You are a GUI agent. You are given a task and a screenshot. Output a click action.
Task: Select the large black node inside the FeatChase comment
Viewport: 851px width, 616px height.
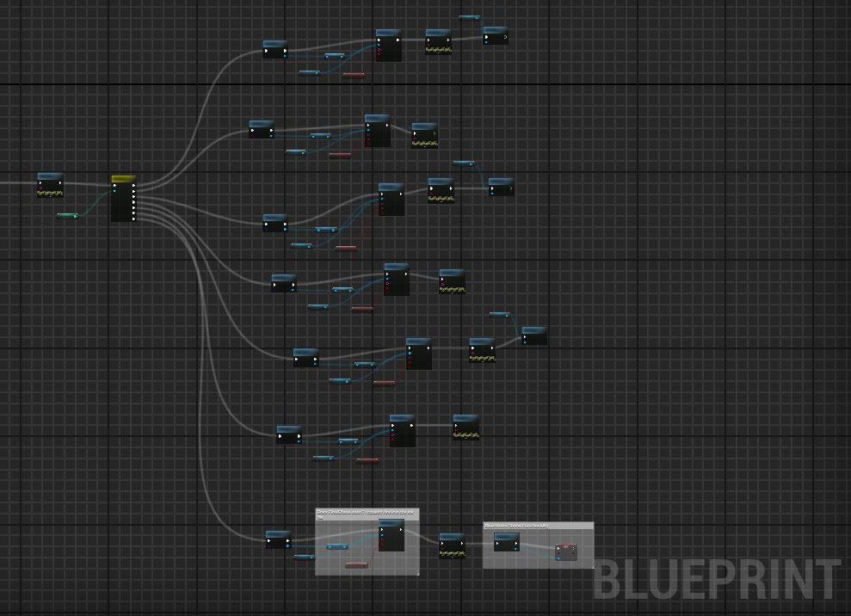[x=392, y=538]
